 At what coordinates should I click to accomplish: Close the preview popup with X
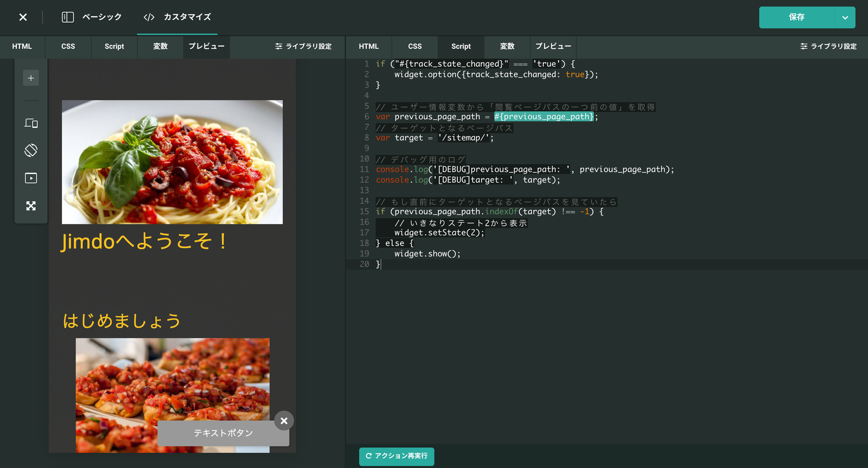point(284,421)
